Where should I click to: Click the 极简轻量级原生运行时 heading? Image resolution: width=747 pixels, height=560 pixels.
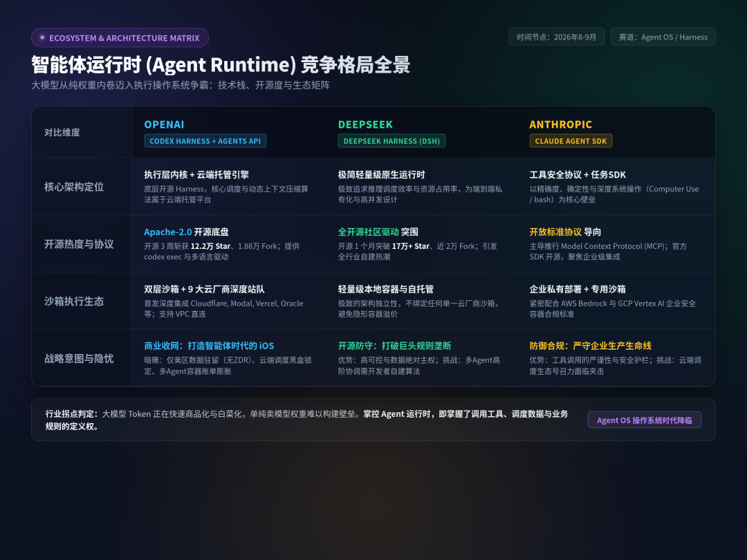(x=381, y=175)
